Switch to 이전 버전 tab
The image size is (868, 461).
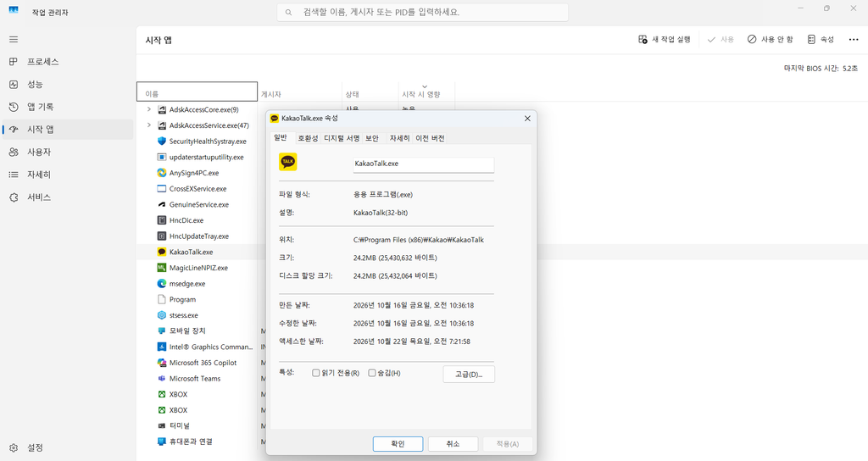coord(430,138)
